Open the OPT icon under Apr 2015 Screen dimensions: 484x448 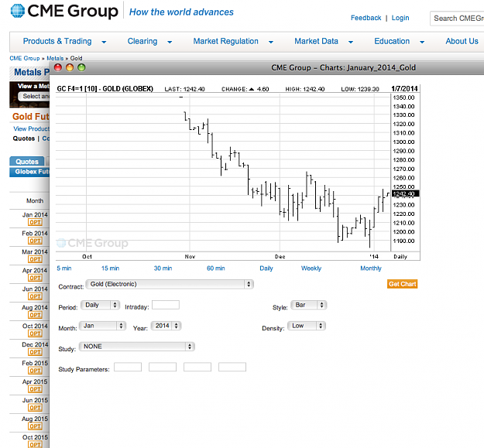(35, 389)
